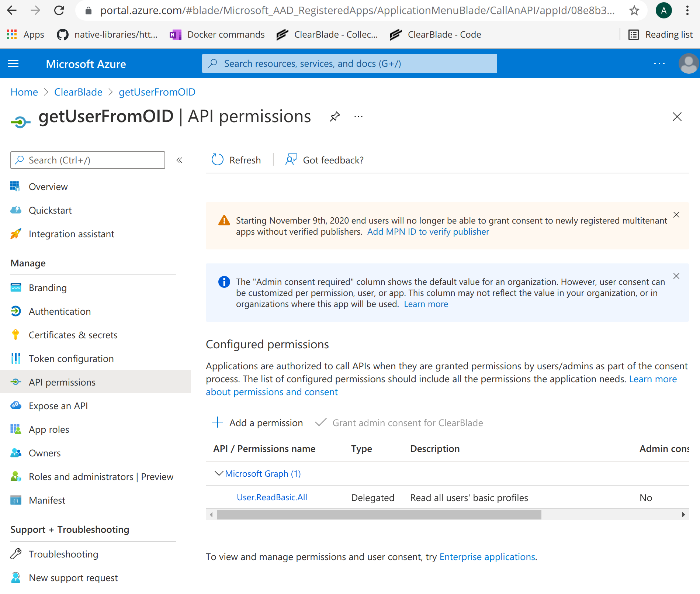
Task: Click Grant admin consent for ClearBlade
Action: click(x=399, y=423)
